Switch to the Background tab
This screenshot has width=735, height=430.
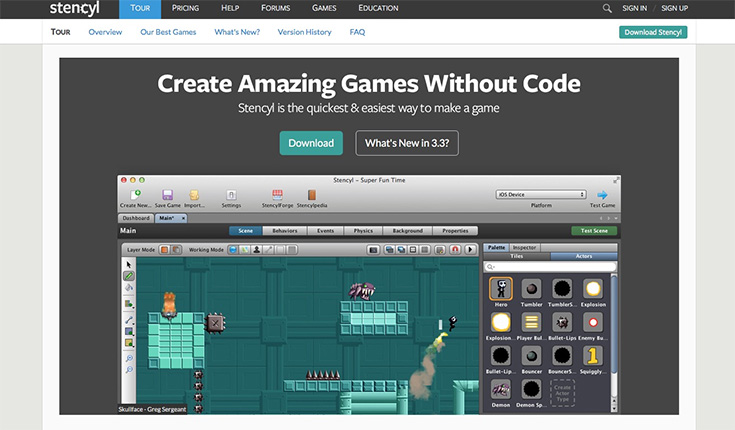pos(407,231)
